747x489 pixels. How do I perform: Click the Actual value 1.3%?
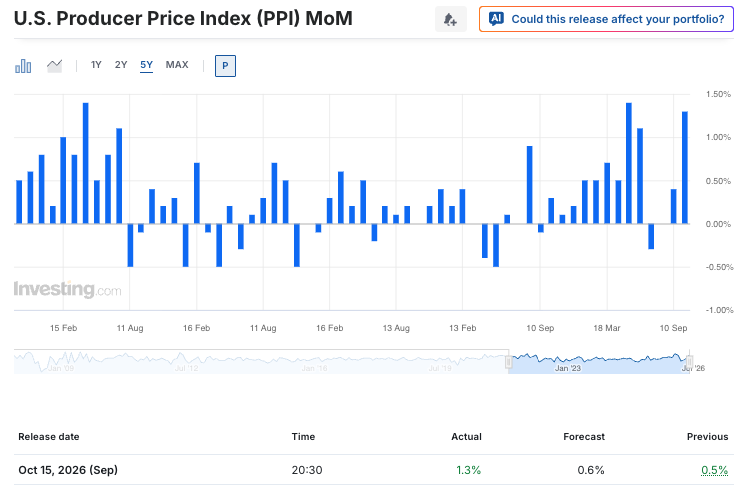(468, 470)
